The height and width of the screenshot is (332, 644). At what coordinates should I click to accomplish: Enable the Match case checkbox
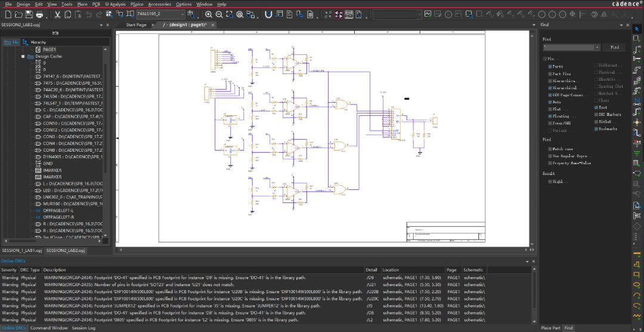coord(550,149)
